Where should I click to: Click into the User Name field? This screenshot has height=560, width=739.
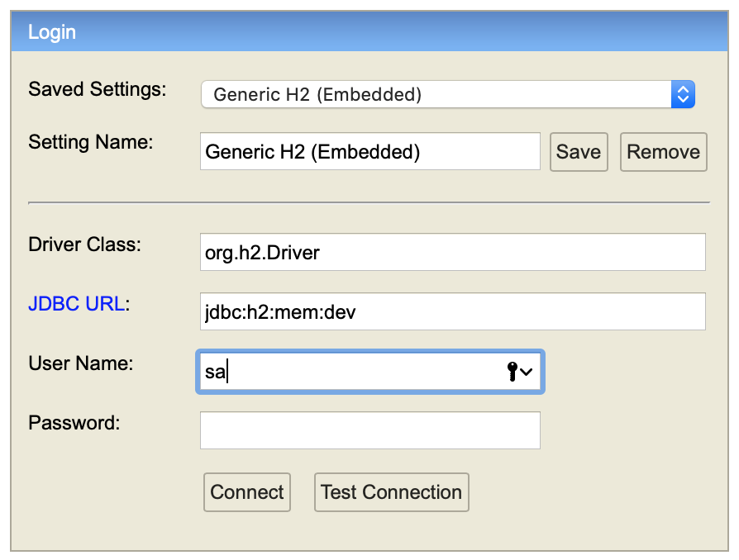coord(370,372)
